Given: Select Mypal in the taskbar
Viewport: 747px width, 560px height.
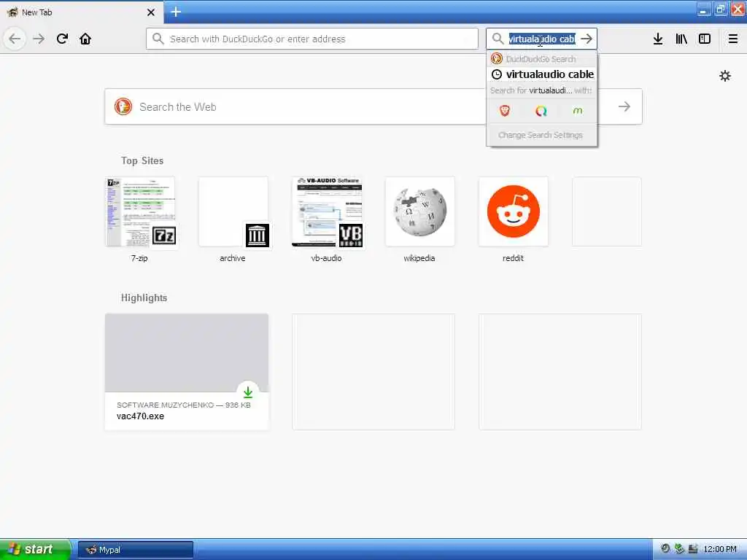Looking at the screenshot, I should click(135, 550).
